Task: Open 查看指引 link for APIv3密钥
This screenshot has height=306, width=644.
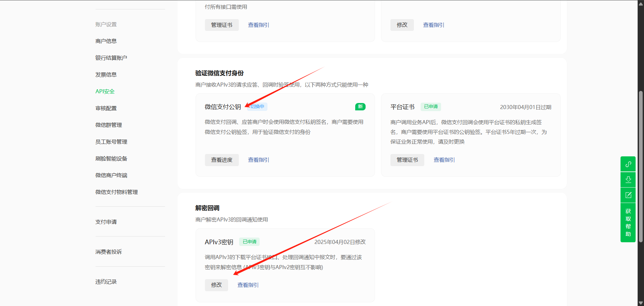Action: (x=248, y=285)
